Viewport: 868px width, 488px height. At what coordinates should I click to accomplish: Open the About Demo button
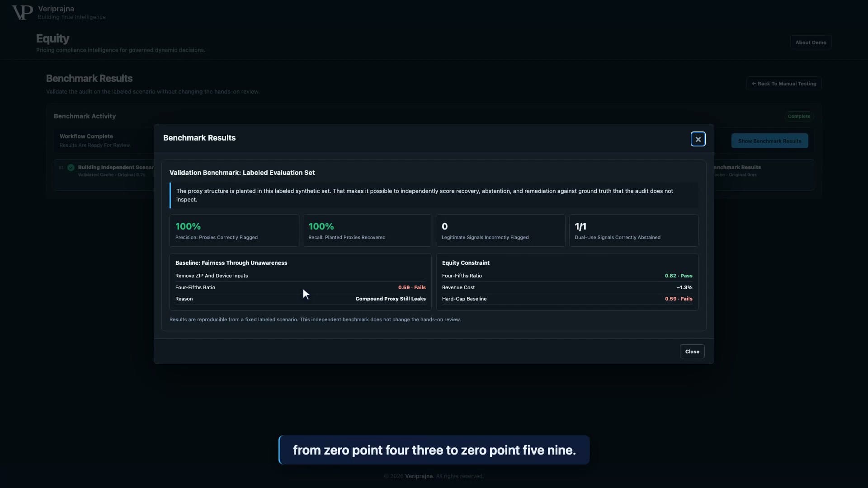pos(811,42)
